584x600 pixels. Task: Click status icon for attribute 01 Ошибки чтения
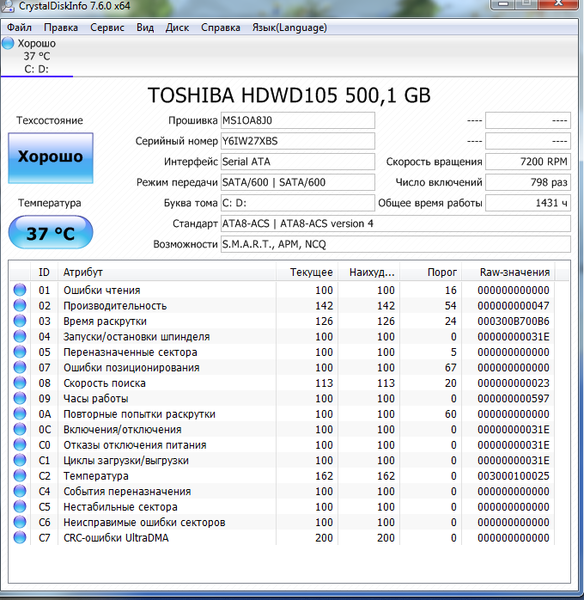pyautogui.click(x=20, y=290)
